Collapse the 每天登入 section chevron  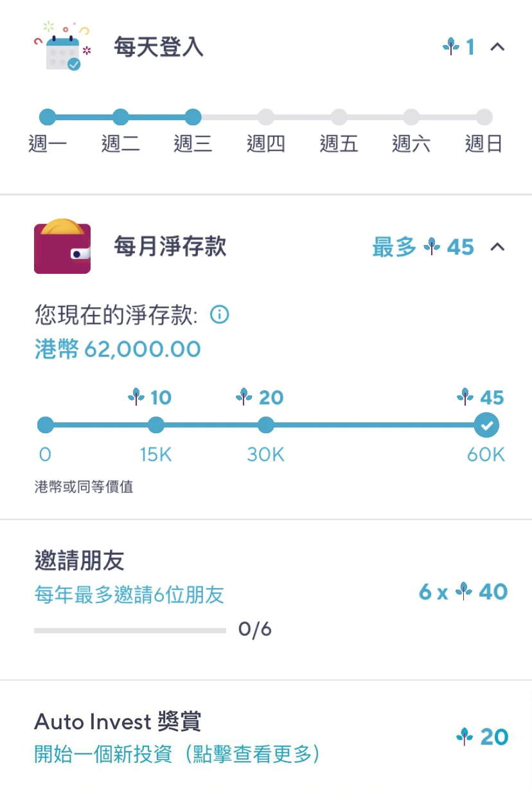coord(497,47)
